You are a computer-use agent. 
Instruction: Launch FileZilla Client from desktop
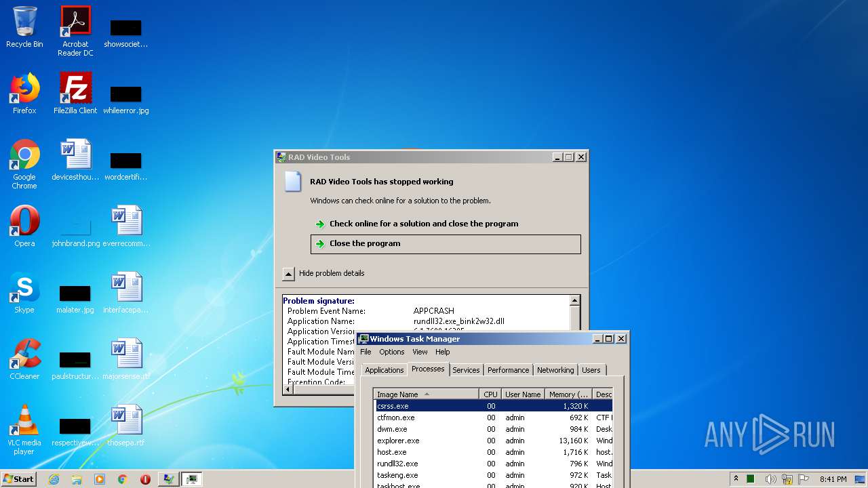[75, 94]
